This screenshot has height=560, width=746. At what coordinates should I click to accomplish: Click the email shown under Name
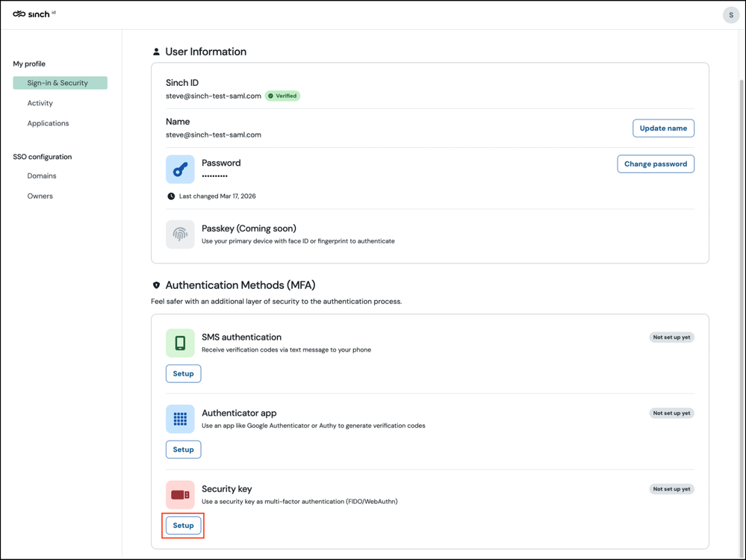213,134
